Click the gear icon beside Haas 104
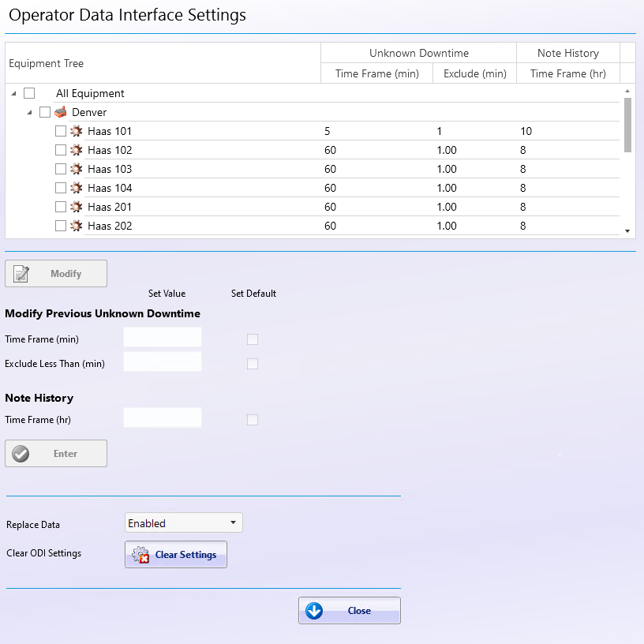Image resolution: width=644 pixels, height=644 pixels. (76, 188)
